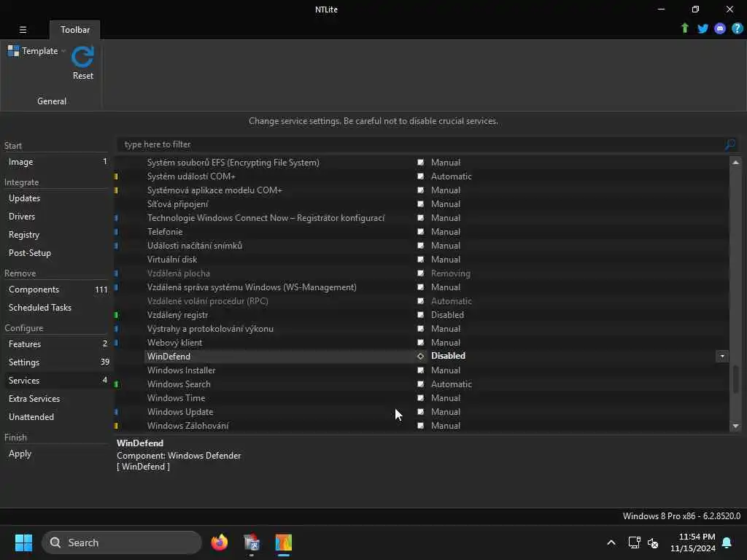Select the Systém událostí COM+ row
747x560 pixels.
point(421,176)
